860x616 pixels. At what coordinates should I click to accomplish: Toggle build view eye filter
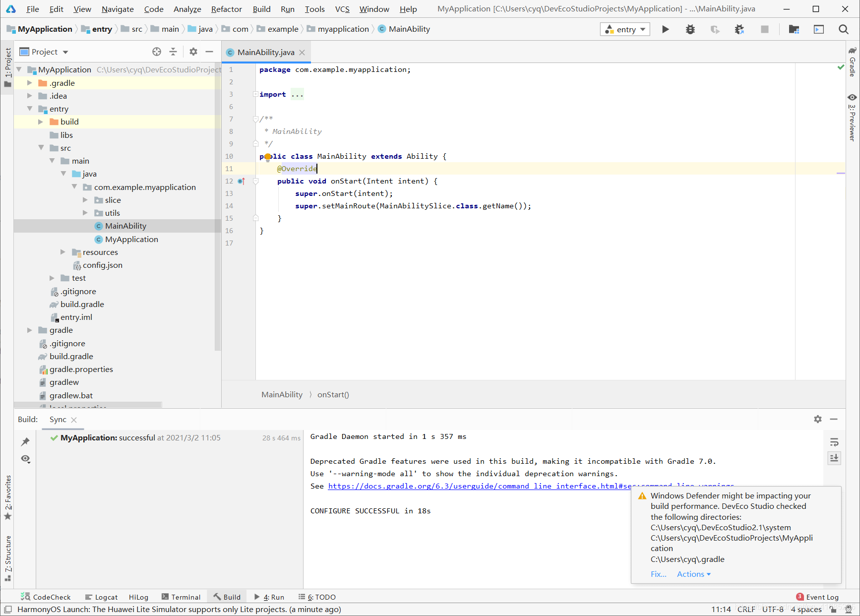click(x=25, y=459)
